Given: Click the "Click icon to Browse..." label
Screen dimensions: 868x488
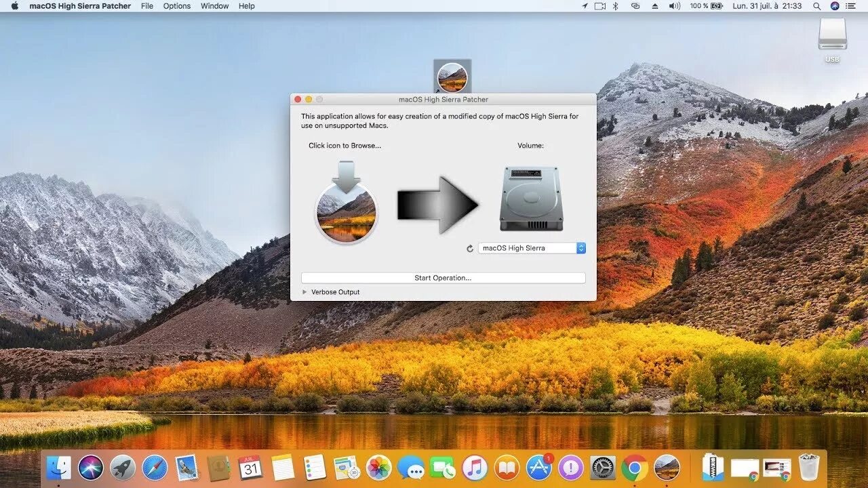Looking at the screenshot, I should (344, 146).
